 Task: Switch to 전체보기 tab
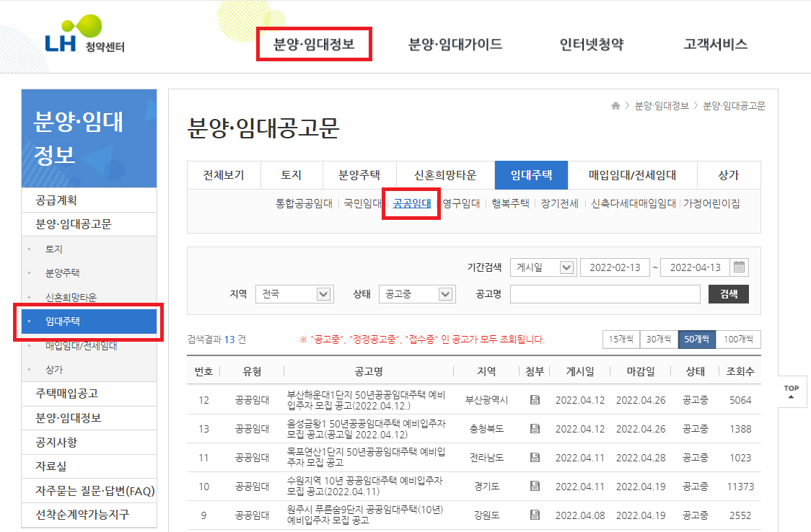pos(224,175)
